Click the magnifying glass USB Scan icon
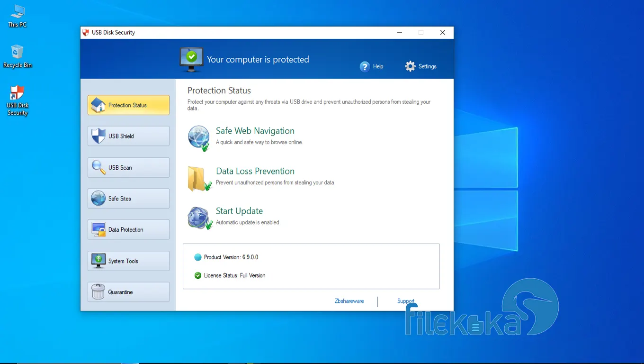Image resolution: width=644 pixels, height=364 pixels. pyautogui.click(x=98, y=167)
